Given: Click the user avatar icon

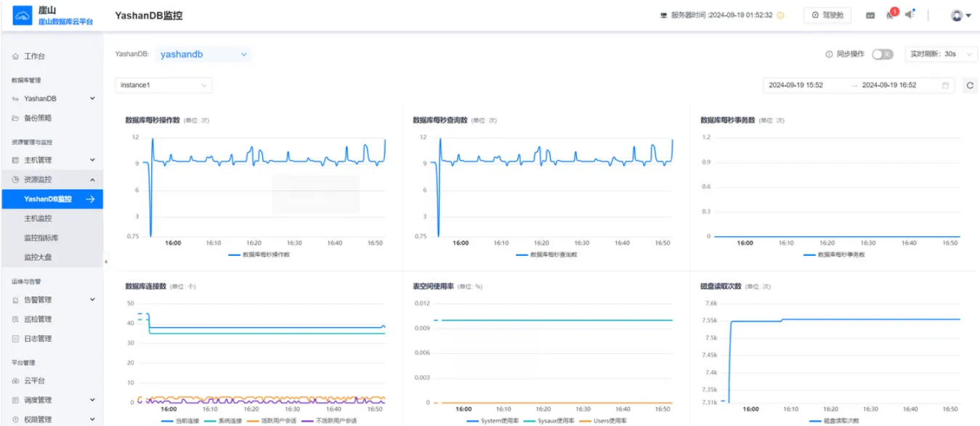Looking at the screenshot, I should point(957,15).
